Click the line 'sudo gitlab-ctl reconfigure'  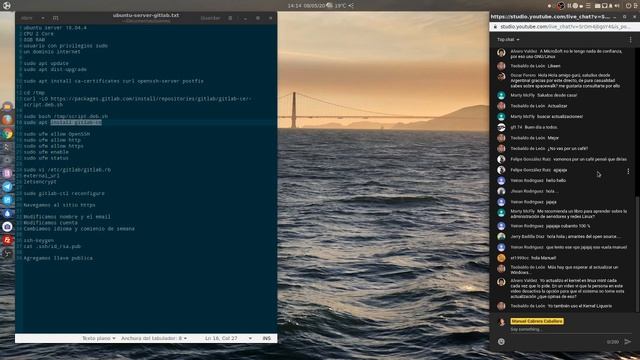coord(64,193)
